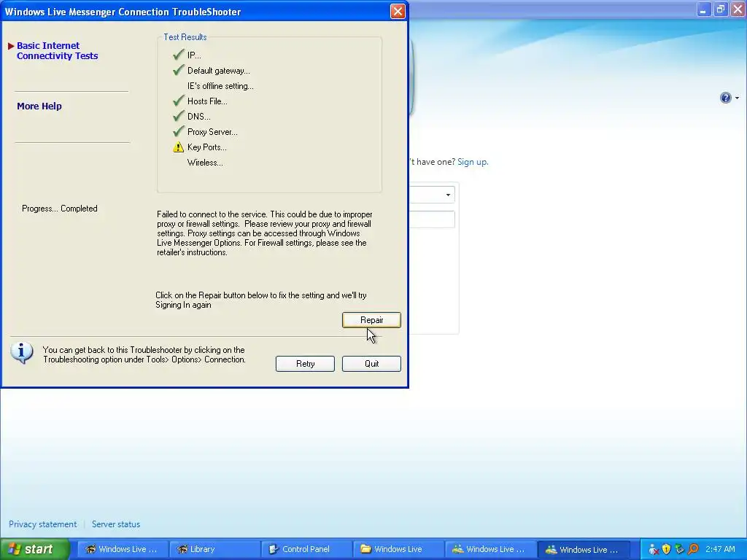Click Messenger signed-out tray icon
Viewport: 747px width, 560px height.
(x=653, y=550)
